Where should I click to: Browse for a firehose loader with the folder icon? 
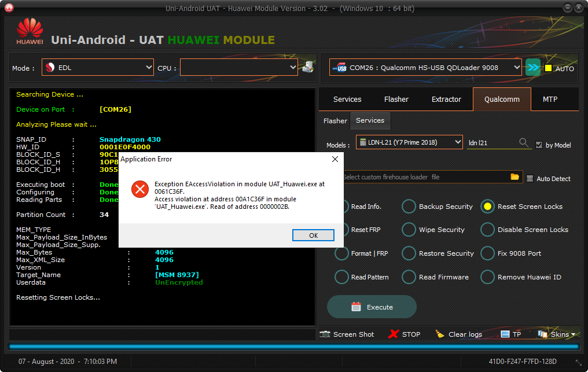pyautogui.click(x=515, y=176)
